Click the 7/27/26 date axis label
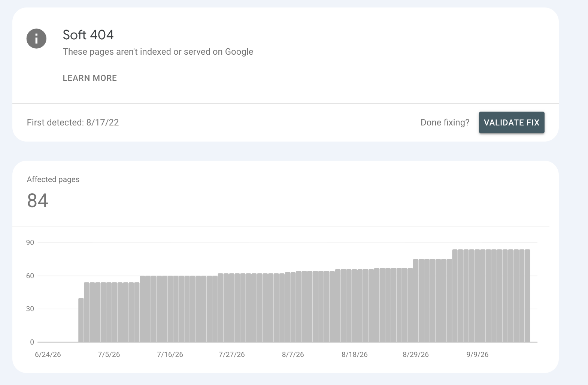 coord(232,355)
